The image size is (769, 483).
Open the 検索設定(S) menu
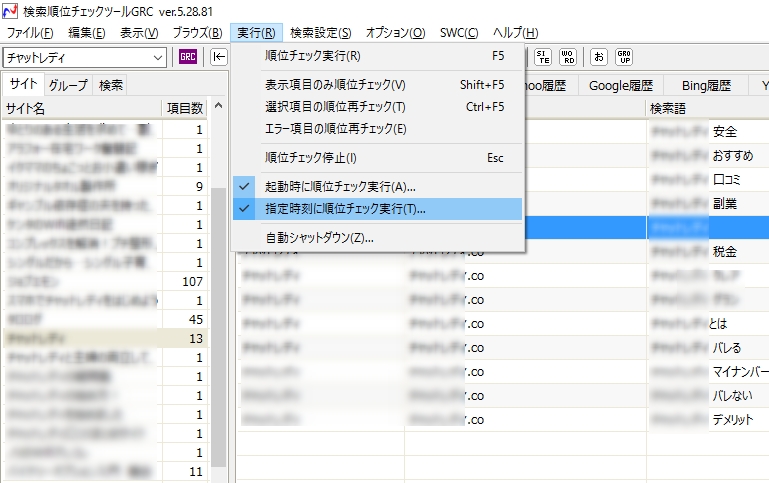[321, 33]
